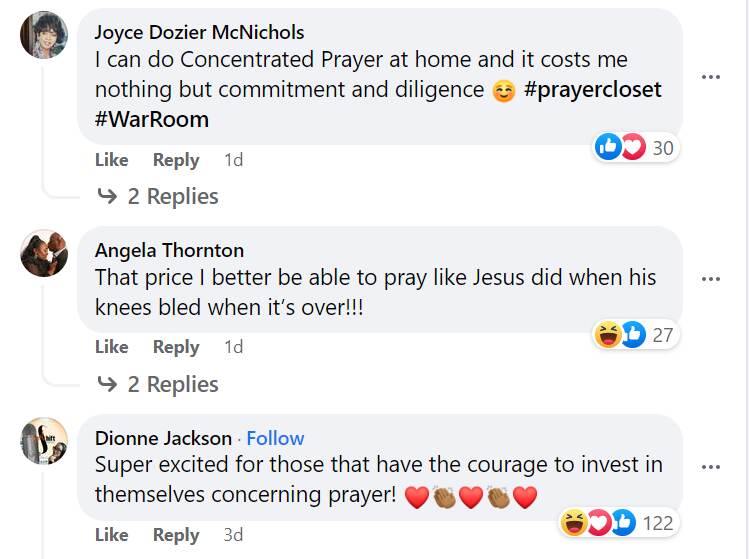This screenshot has width=749, height=559.
Task: Reply to Joyce's comment
Action: (176, 160)
